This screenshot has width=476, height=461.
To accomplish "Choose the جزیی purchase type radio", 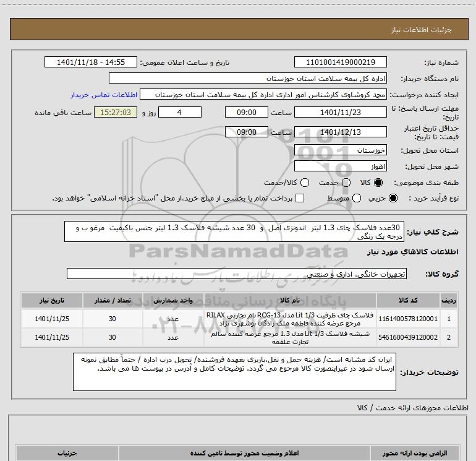I will pos(393,199).
